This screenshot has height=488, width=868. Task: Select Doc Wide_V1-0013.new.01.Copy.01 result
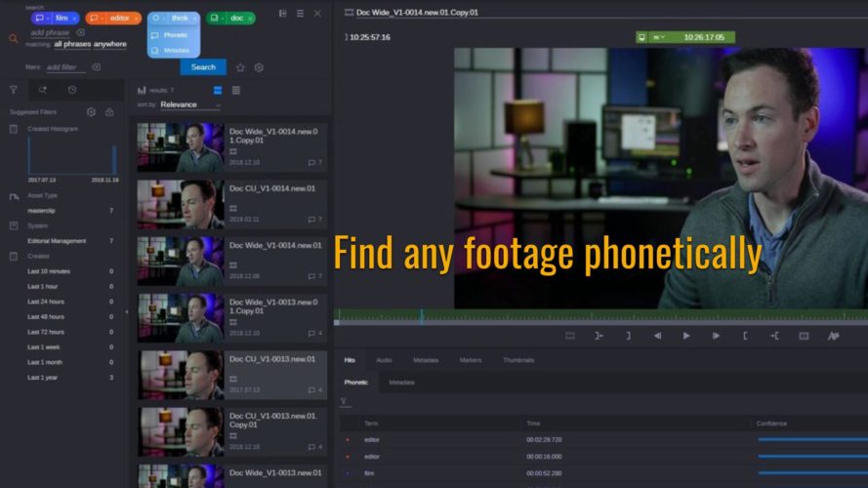click(x=232, y=318)
